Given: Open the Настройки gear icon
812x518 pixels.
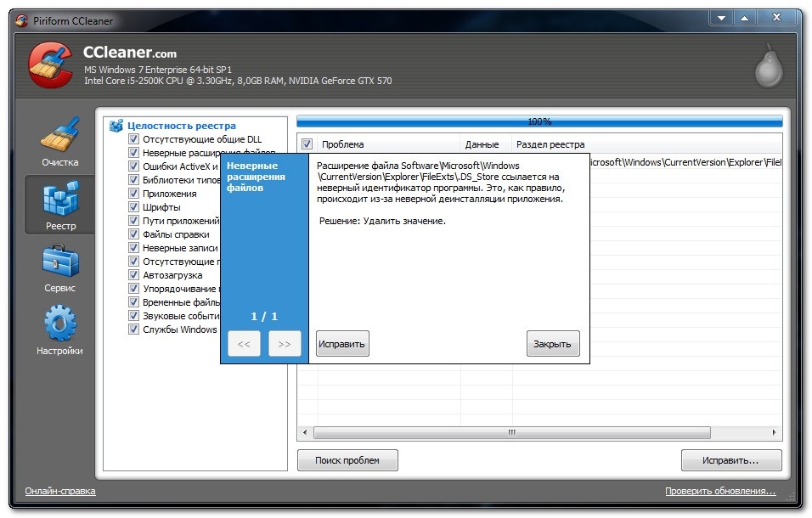Looking at the screenshot, I should coord(59,324).
